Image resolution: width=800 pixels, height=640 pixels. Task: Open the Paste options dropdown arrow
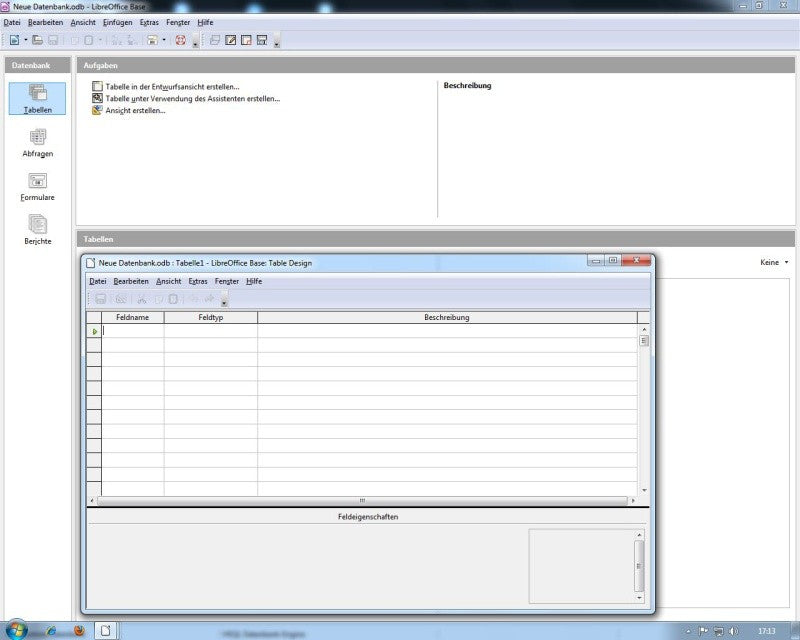[x=100, y=40]
